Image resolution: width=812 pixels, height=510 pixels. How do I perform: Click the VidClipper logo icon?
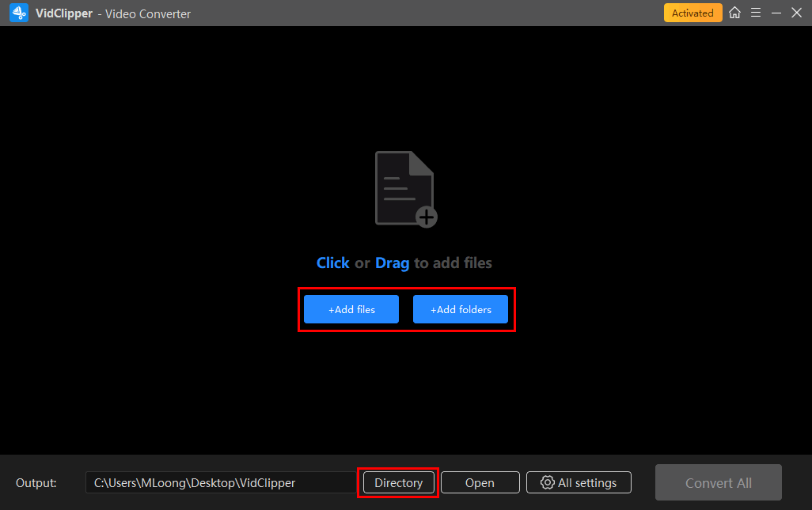pyautogui.click(x=19, y=13)
